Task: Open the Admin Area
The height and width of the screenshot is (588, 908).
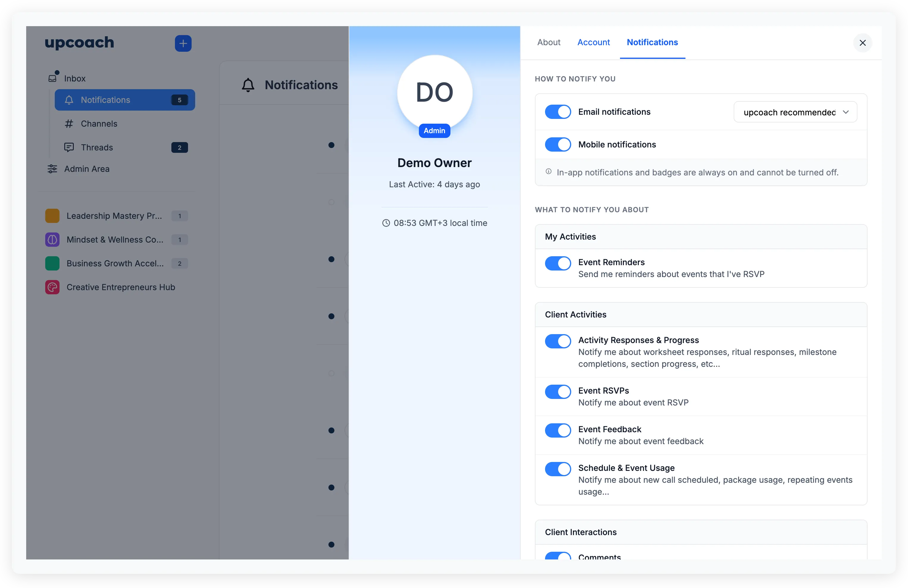Action: tap(87, 169)
